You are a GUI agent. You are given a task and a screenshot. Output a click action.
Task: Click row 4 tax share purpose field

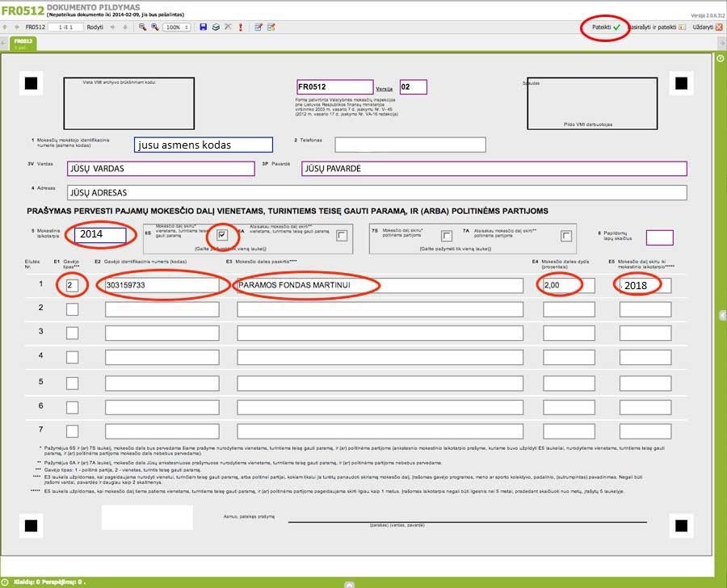click(x=380, y=357)
